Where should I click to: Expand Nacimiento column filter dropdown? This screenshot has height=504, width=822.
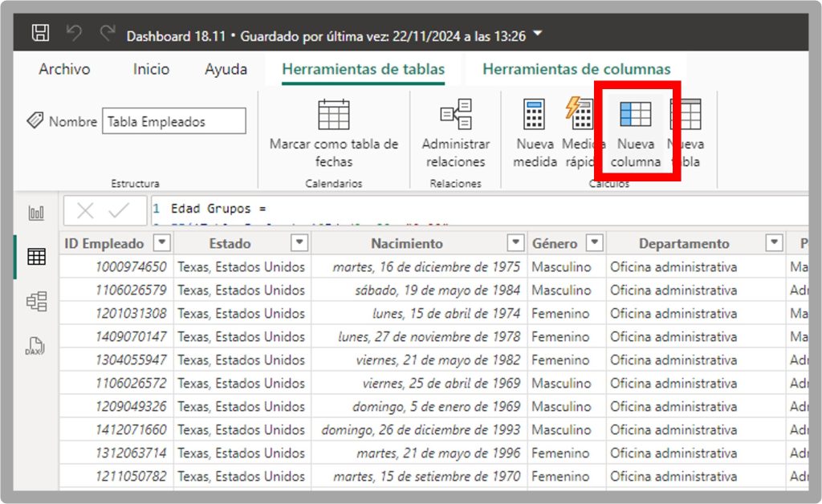coord(515,243)
